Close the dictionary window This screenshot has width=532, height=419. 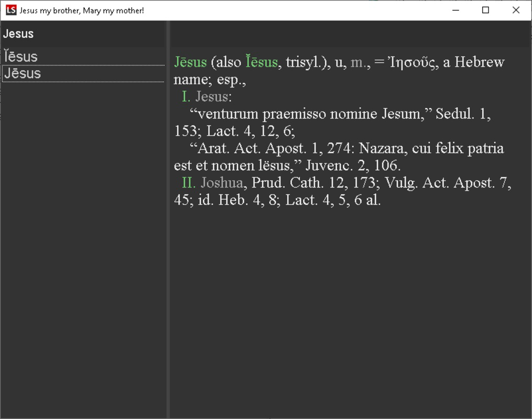point(516,10)
